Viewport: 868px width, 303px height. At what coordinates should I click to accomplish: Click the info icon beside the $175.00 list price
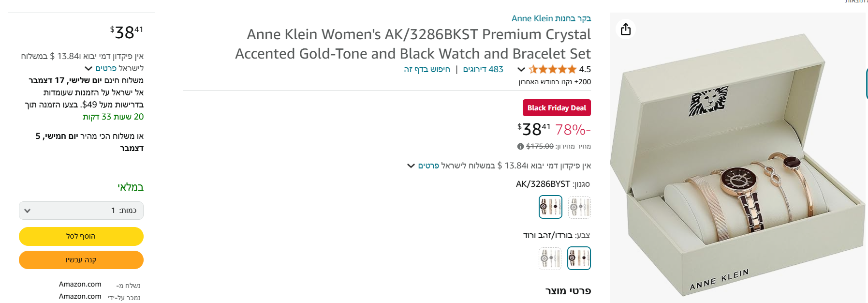(520, 146)
